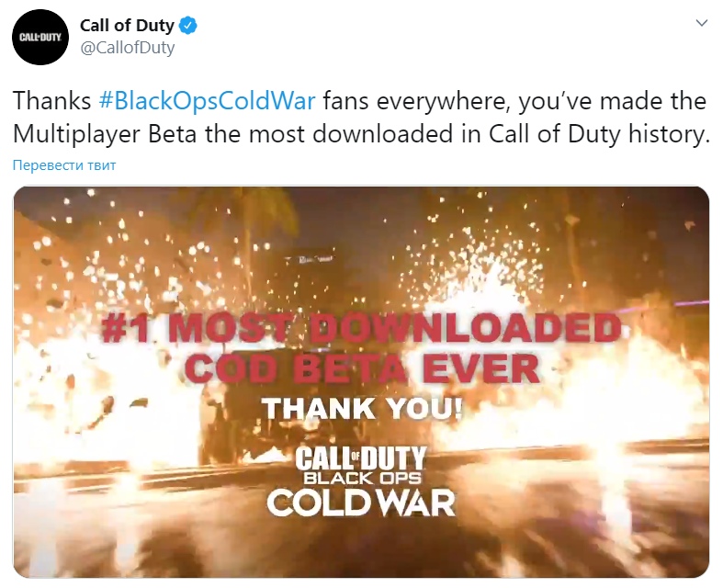This screenshot has height=588, width=723.
Task: Click the COD BETA EVER line
Action: click(x=362, y=369)
